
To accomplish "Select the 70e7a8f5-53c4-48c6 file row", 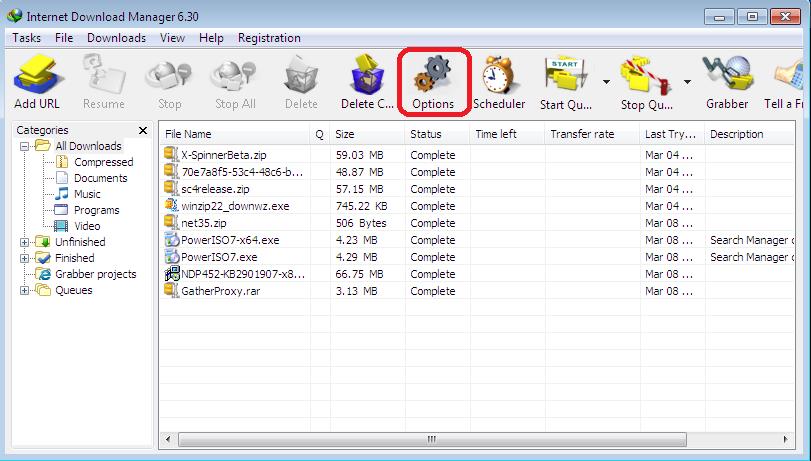I will tap(477, 172).
